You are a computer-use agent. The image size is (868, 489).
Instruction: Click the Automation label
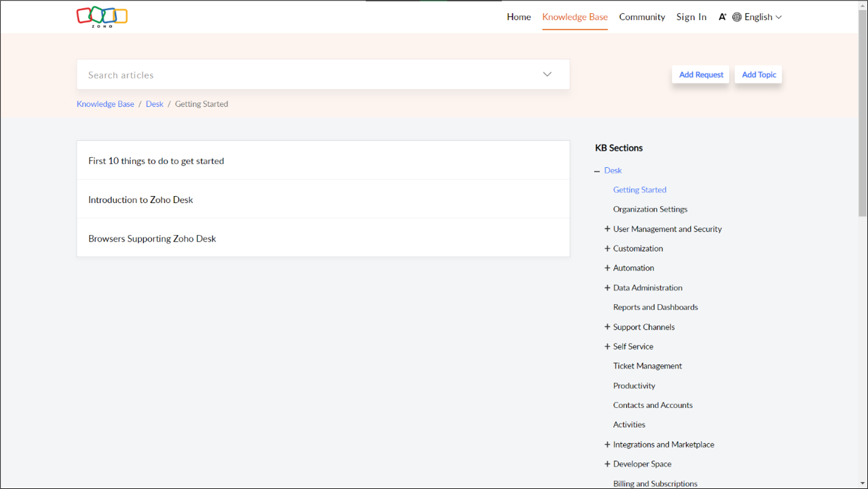(x=634, y=268)
